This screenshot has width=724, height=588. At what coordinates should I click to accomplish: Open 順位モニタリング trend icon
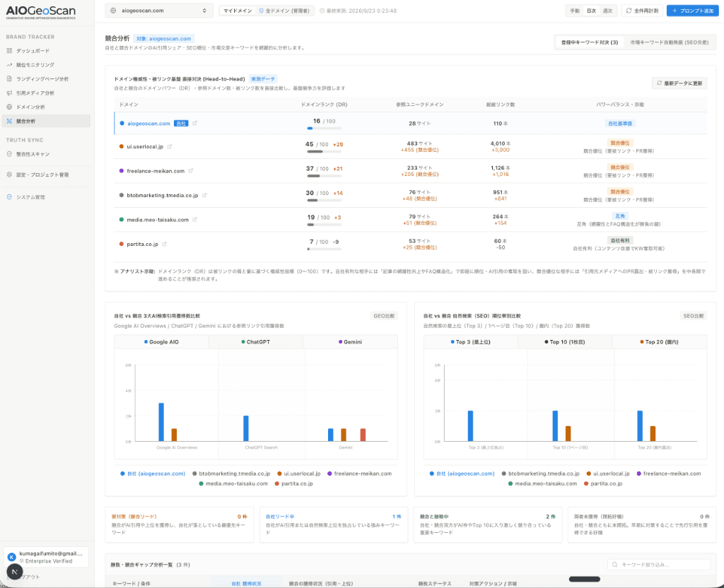click(9, 64)
